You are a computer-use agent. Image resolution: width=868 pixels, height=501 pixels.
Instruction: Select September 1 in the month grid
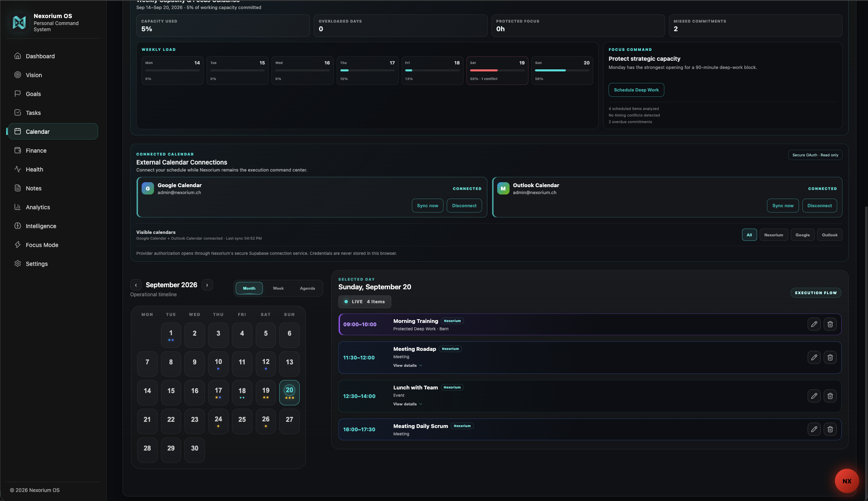pyautogui.click(x=171, y=335)
